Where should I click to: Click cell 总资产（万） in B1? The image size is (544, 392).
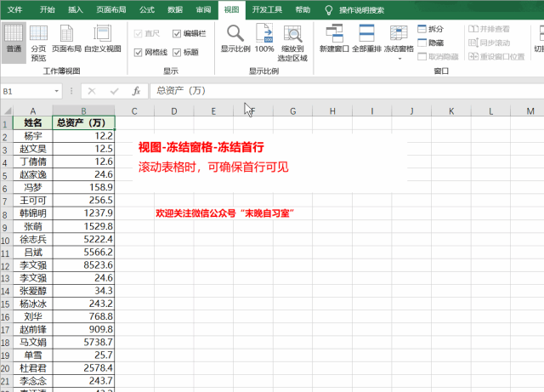click(x=83, y=123)
